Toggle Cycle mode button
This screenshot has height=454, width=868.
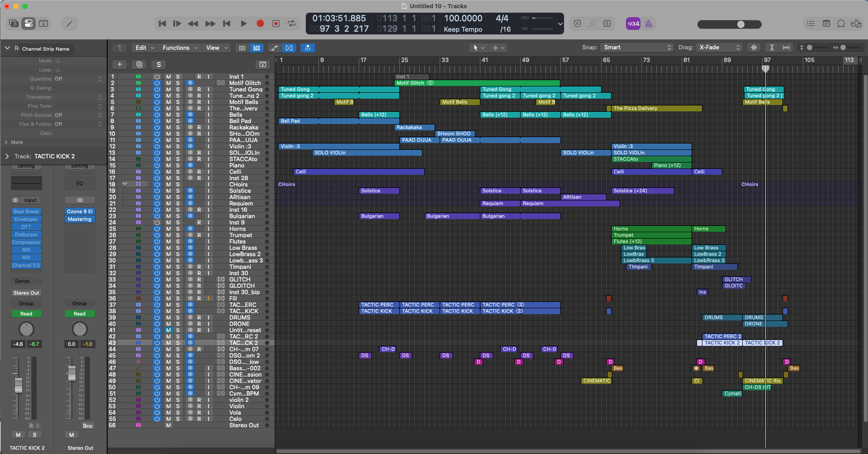pos(292,24)
